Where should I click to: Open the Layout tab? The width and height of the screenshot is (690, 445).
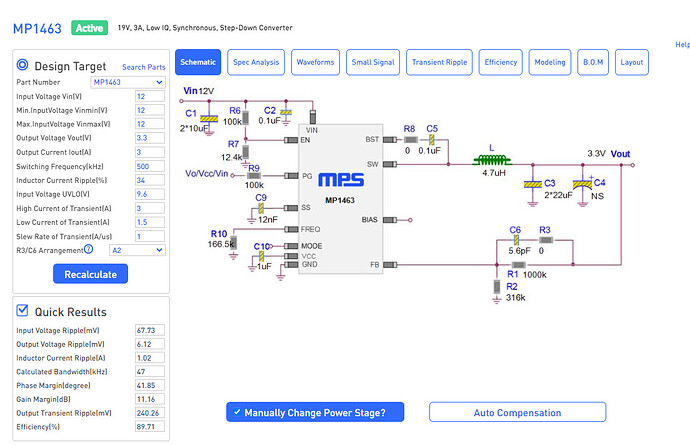pyautogui.click(x=632, y=62)
